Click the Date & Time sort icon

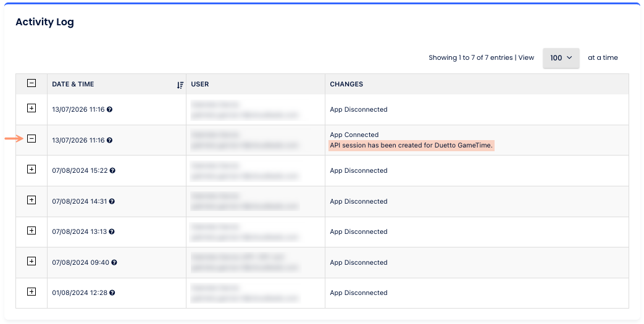(x=180, y=85)
